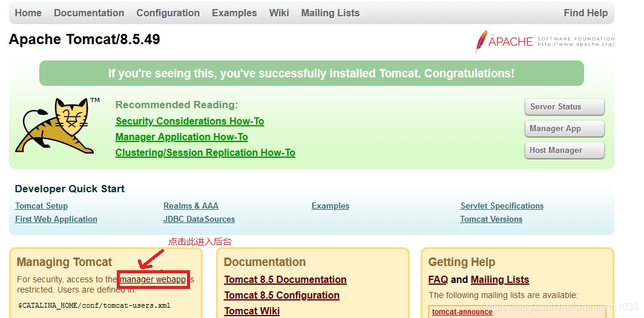Open the Home navigation item

[28, 13]
